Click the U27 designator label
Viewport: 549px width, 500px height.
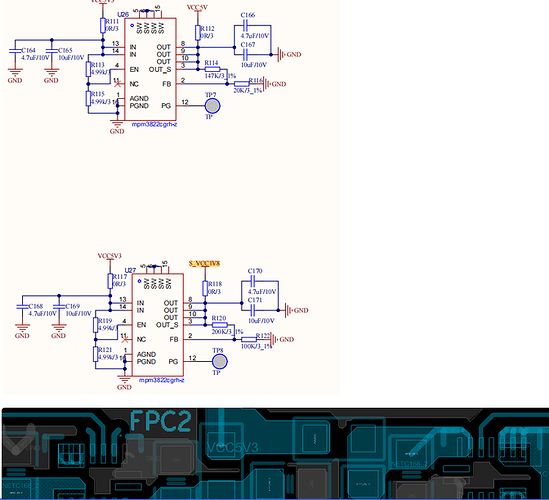[130, 270]
